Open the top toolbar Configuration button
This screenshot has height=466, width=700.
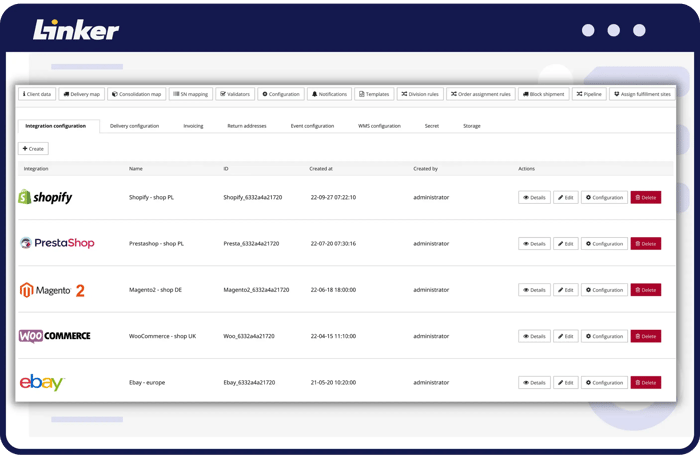(281, 94)
